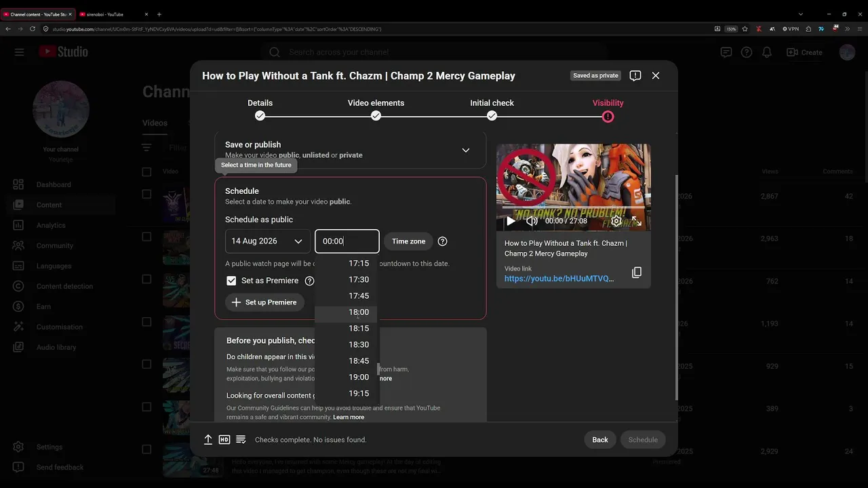This screenshot has height=488, width=868.
Task: Open the 14 Aug 2026 date dropdown
Action: click(268, 241)
